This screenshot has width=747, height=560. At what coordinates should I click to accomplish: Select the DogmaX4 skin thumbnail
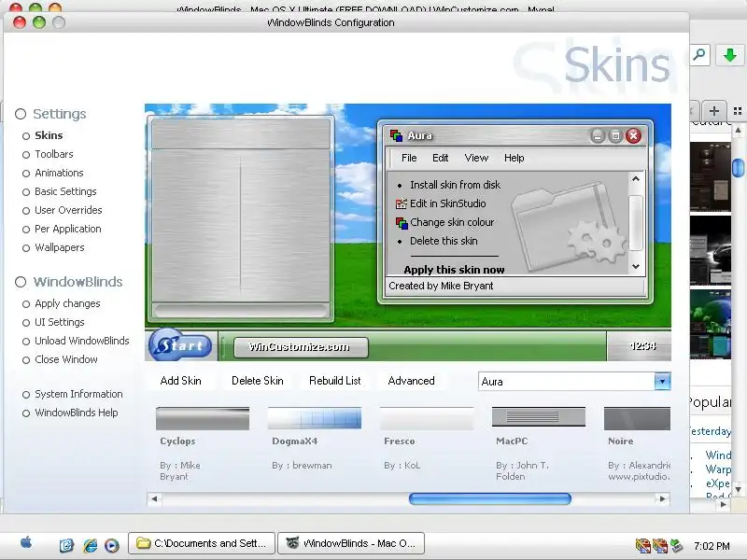(315, 418)
